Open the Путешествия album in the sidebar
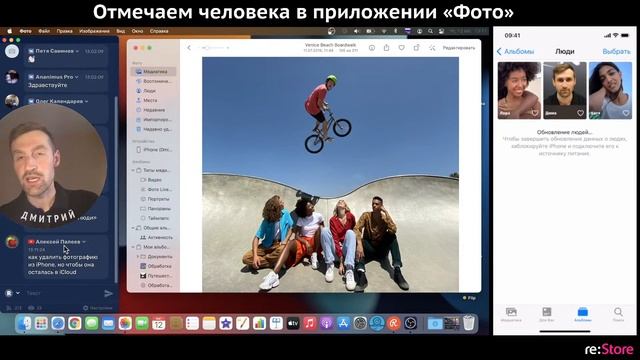The height and width of the screenshot is (360, 640). coord(156,276)
